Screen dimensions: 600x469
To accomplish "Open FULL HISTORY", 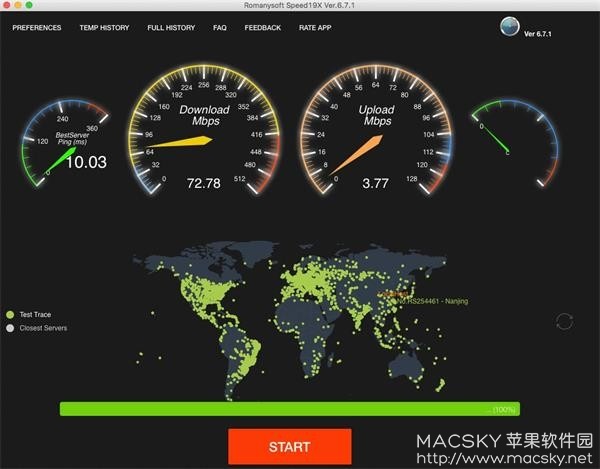I will 171,28.
